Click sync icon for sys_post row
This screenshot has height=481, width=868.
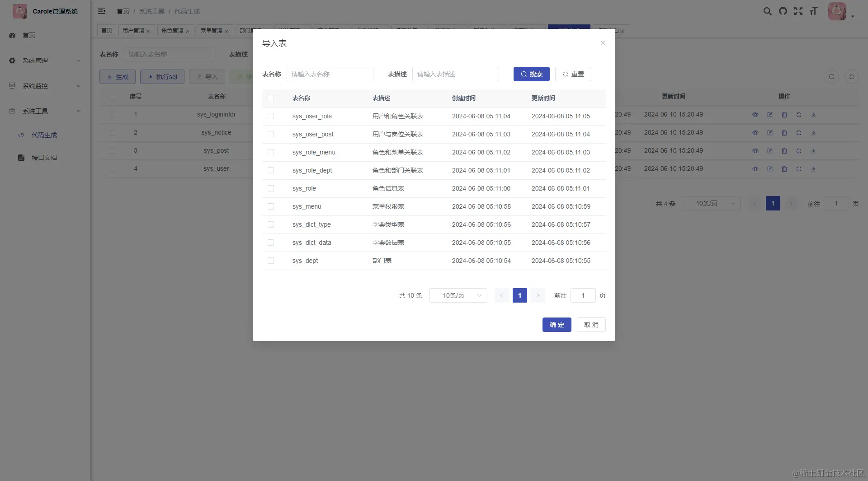coord(799,151)
